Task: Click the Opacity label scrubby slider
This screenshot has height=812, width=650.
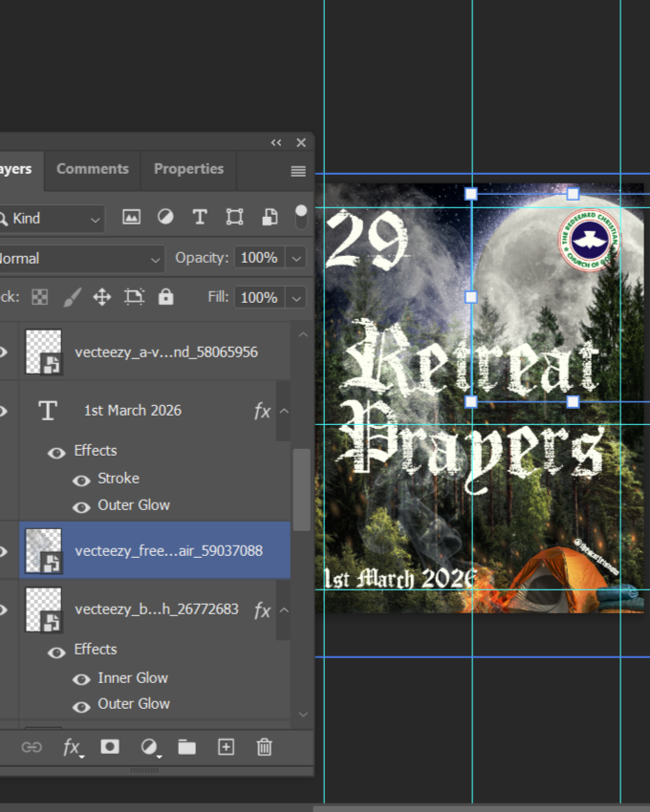Action: tap(202, 258)
